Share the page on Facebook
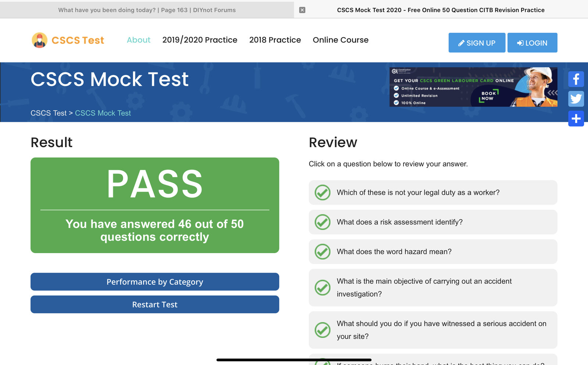Viewport: 588px width, 365px height. pos(576,79)
